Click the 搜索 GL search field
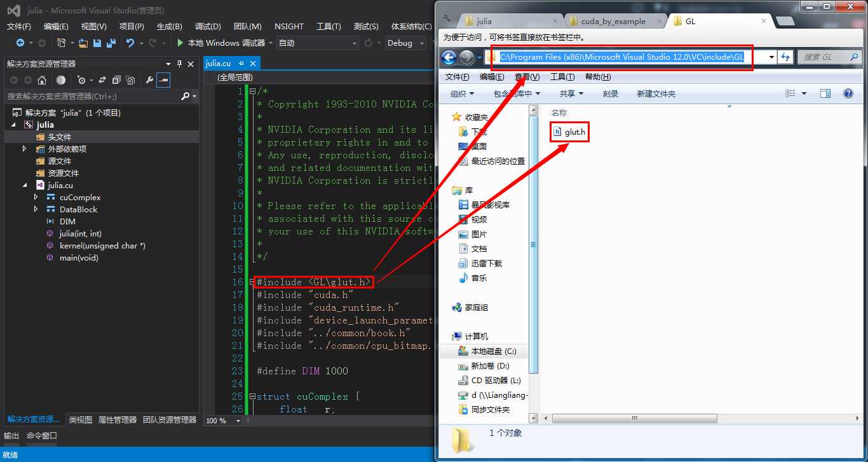Image resolution: width=868 pixels, height=462 pixels. [829, 57]
